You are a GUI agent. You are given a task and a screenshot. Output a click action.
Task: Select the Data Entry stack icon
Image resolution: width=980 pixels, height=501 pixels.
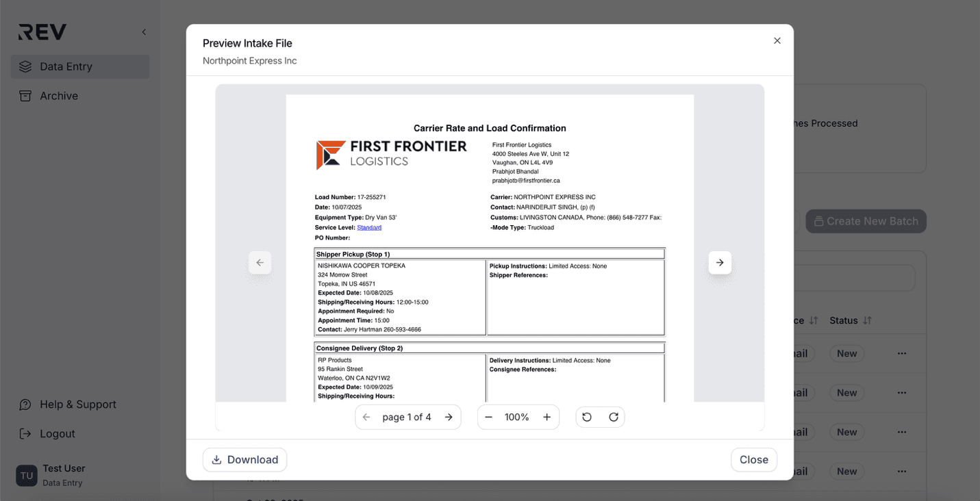[x=26, y=66]
